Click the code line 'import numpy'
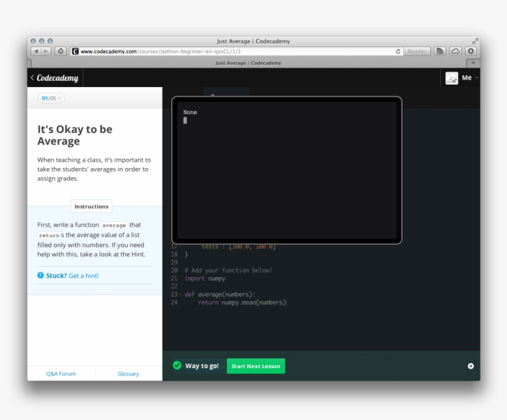The width and height of the screenshot is (507, 420). click(x=205, y=279)
